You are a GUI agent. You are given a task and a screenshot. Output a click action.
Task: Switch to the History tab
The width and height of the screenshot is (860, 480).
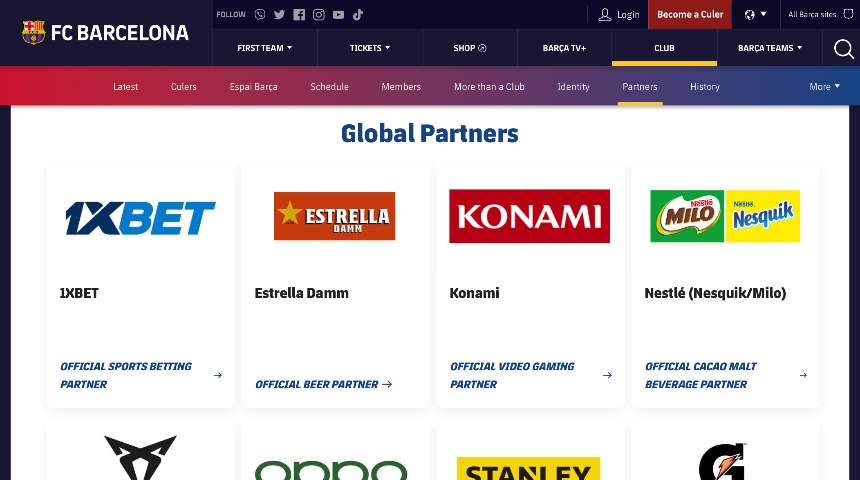click(705, 86)
